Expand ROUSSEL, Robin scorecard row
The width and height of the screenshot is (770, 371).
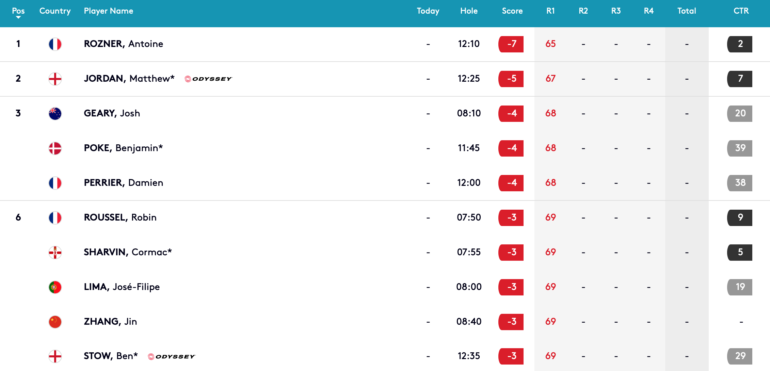pos(385,217)
